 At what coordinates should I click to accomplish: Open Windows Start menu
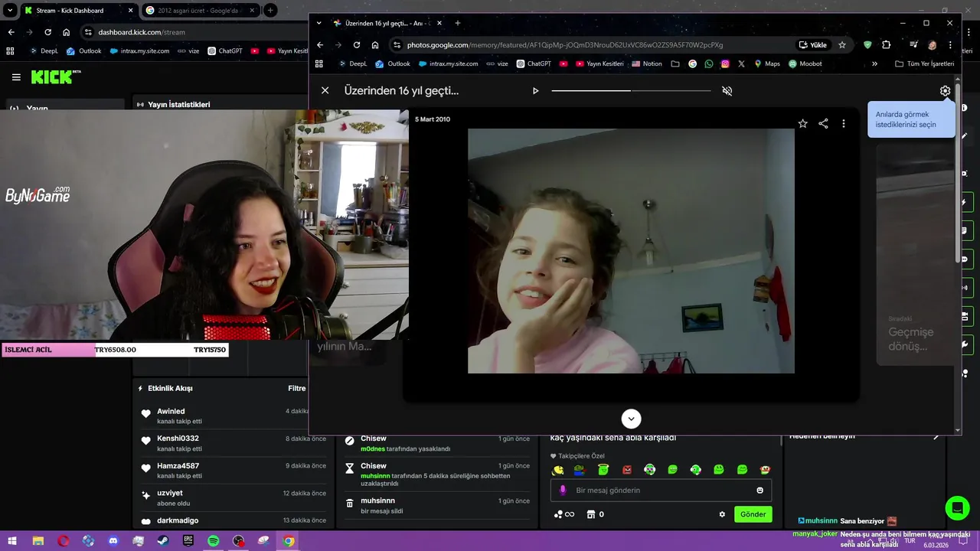click(x=13, y=541)
